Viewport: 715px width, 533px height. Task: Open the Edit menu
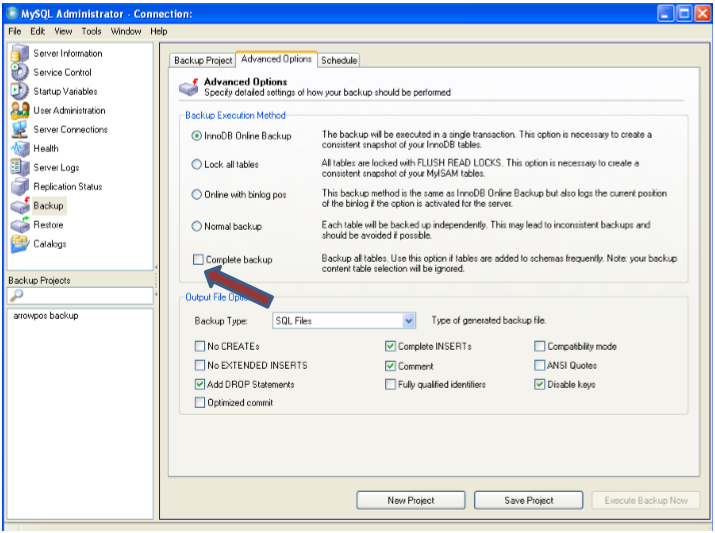[x=37, y=31]
